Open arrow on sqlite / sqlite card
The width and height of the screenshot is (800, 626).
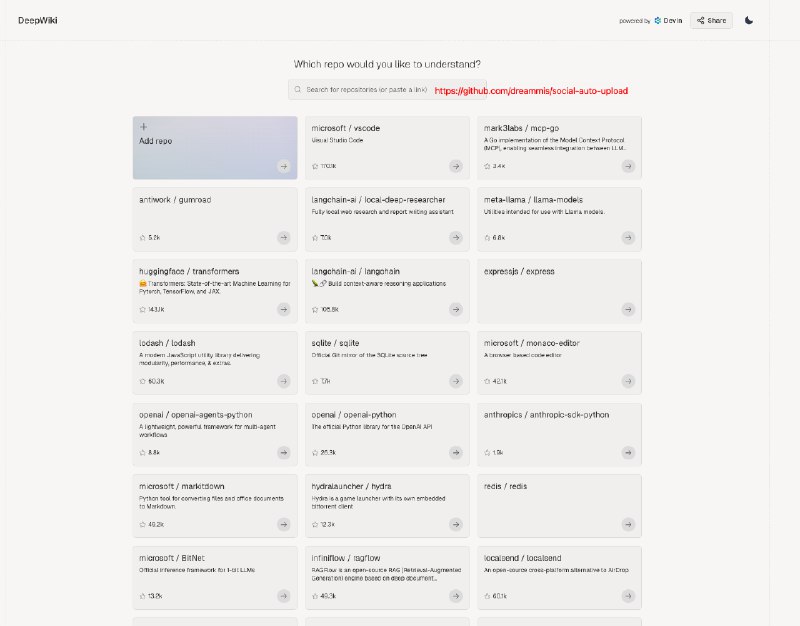456,381
